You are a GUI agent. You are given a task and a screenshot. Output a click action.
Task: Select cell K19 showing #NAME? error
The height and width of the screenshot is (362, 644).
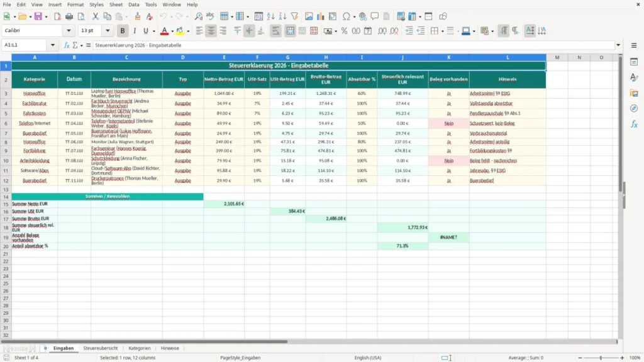(x=448, y=237)
